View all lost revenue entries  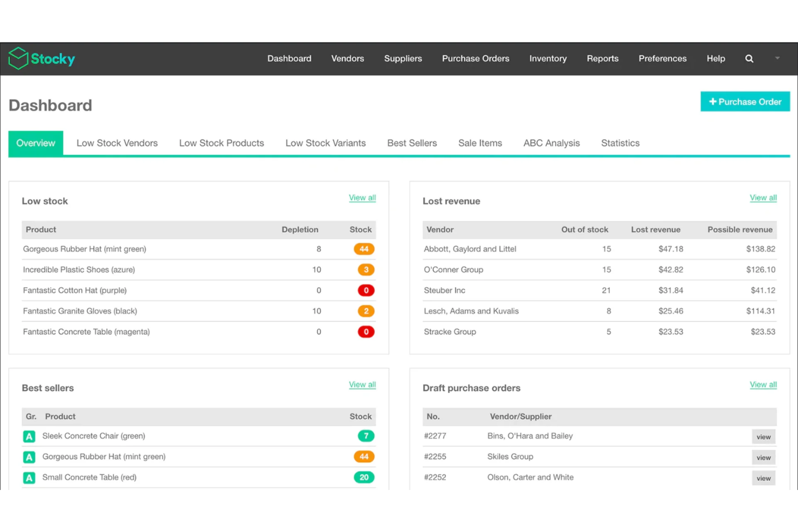tap(763, 198)
